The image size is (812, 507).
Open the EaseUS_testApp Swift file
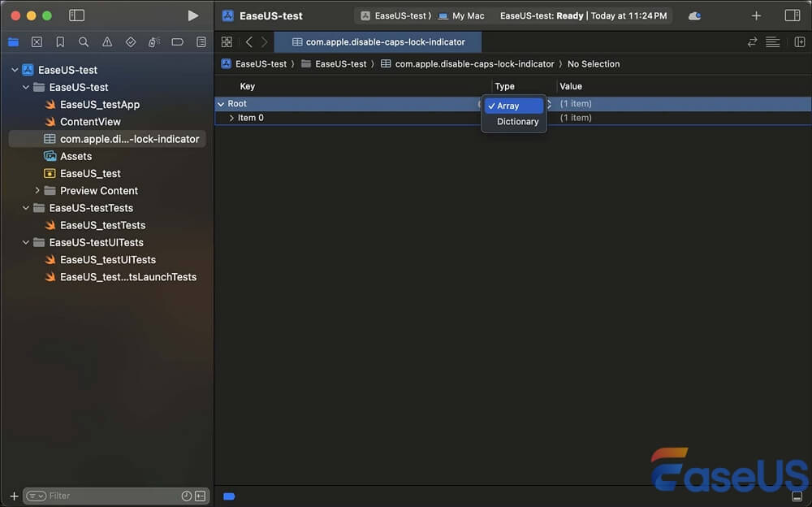click(99, 105)
